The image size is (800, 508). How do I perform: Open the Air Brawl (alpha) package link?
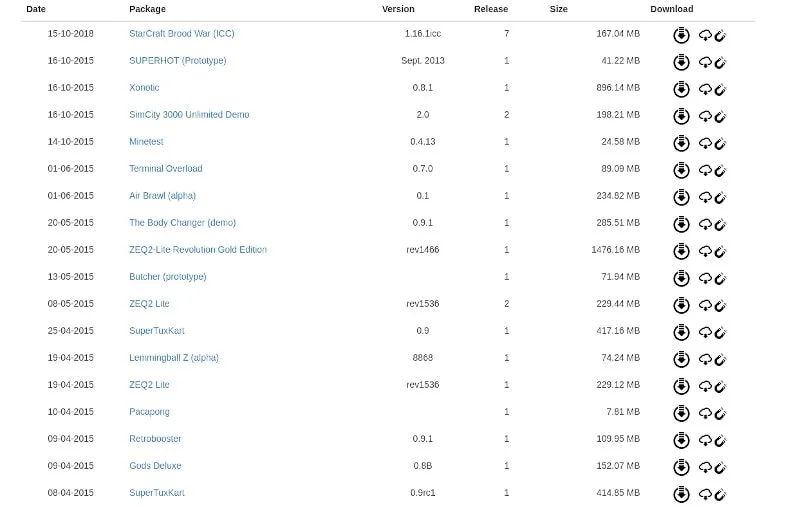[x=162, y=196]
